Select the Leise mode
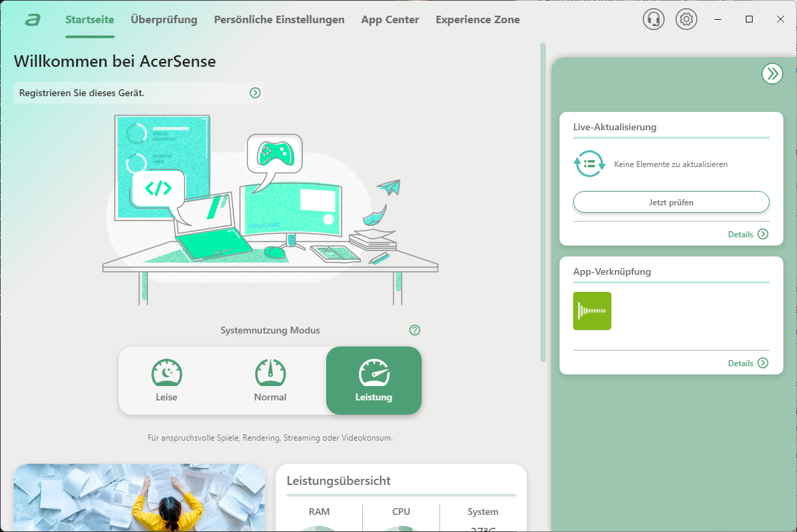 tap(166, 381)
